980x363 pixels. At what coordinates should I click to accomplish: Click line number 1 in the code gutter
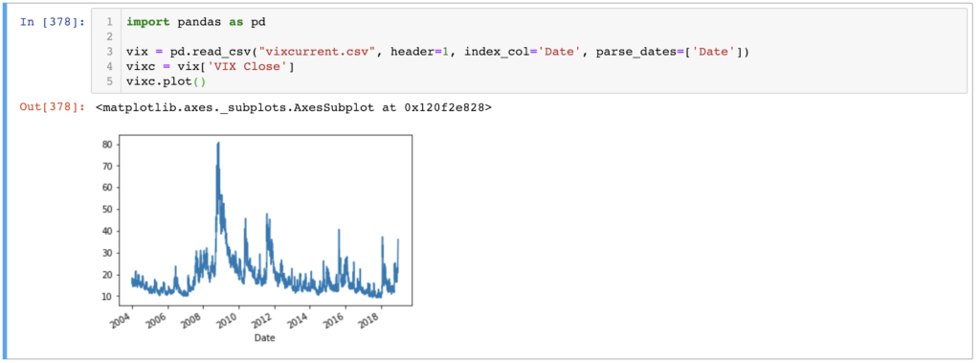tap(109, 22)
